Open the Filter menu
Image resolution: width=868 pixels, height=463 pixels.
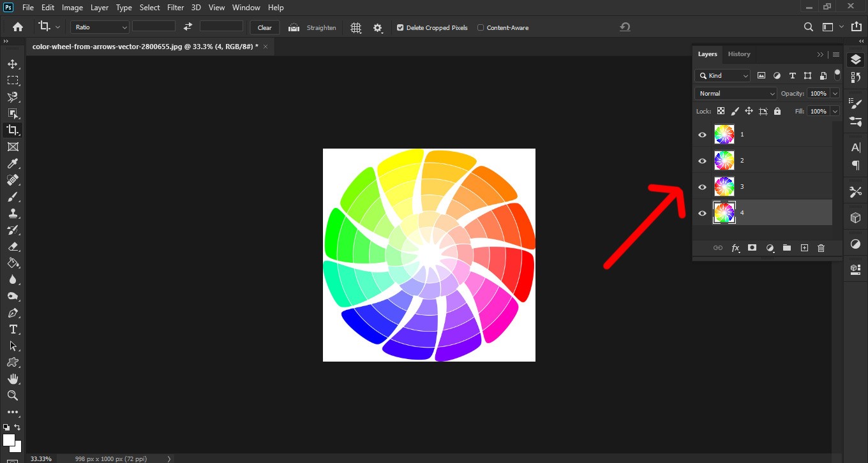tap(176, 8)
